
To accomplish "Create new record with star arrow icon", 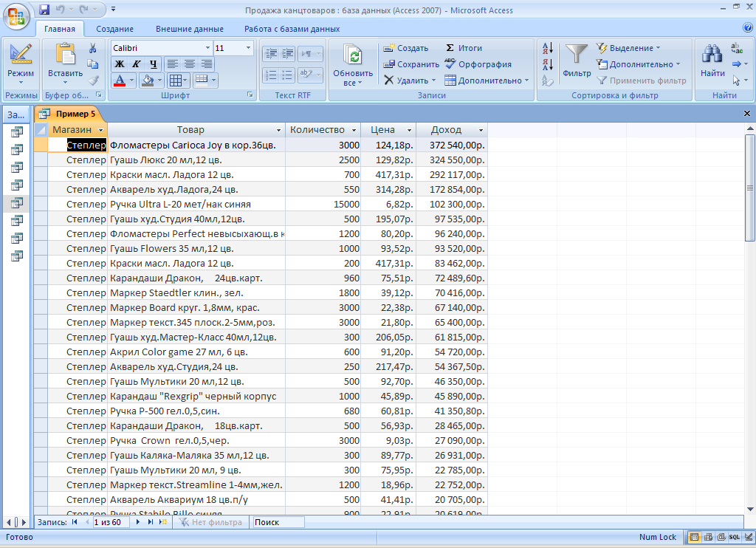I will pos(163,522).
